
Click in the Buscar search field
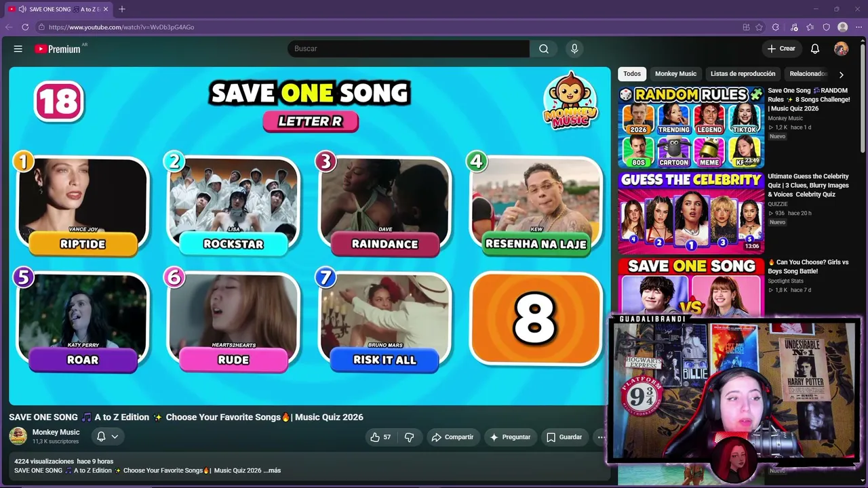[408, 49]
